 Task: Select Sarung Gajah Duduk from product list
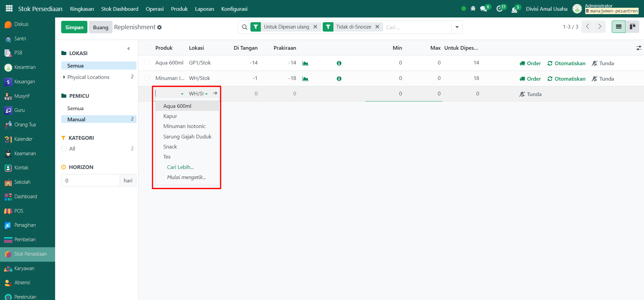coord(187,136)
